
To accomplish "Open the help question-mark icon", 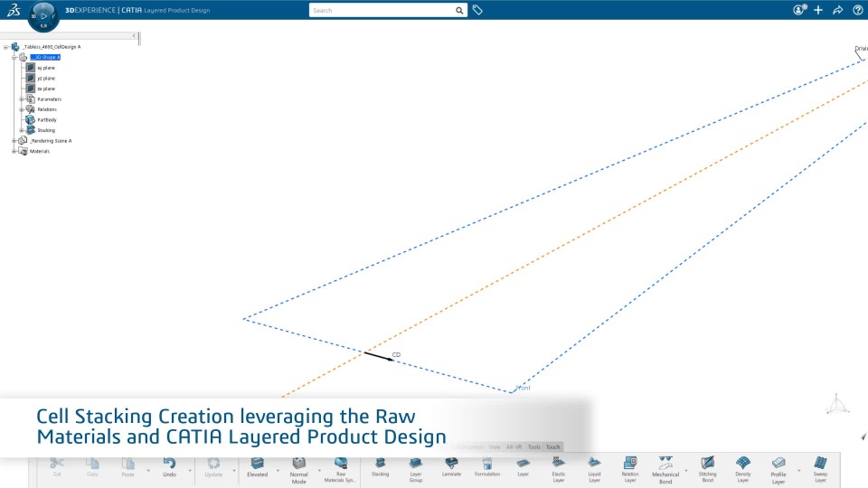I will click(857, 10).
